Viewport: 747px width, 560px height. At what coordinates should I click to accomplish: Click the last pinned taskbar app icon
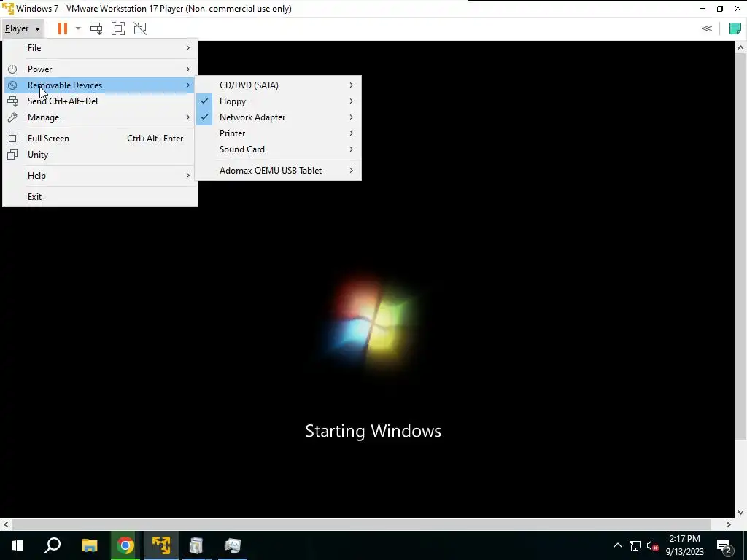pyautogui.click(x=233, y=545)
